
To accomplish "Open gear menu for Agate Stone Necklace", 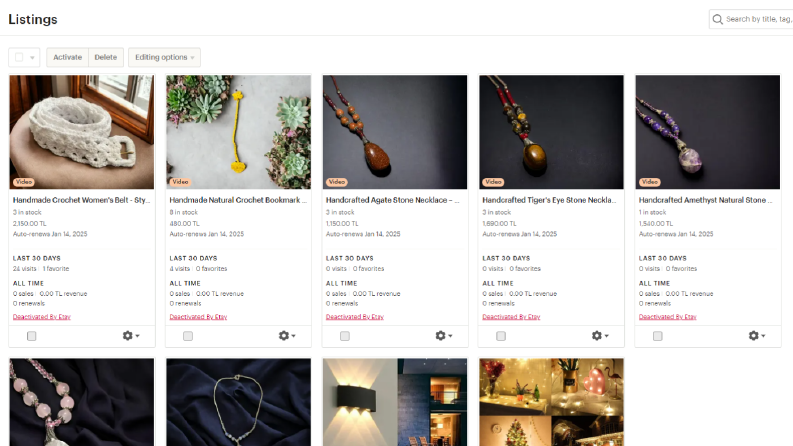I will [x=444, y=336].
